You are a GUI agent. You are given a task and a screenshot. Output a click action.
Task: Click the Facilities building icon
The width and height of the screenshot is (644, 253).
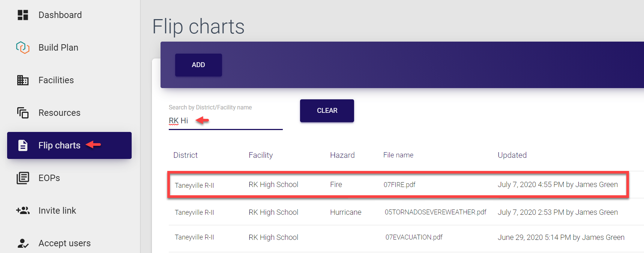(x=23, y=80)
